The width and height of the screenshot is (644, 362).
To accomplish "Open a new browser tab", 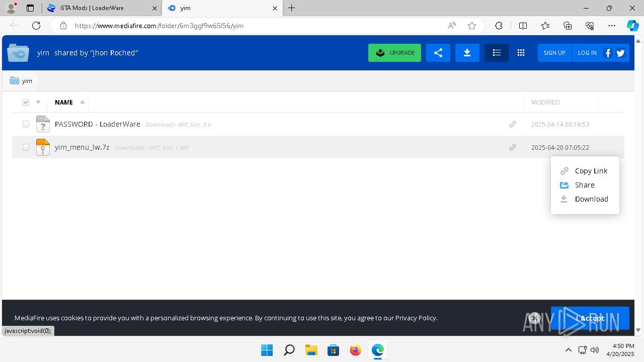I will click(292, 8).
